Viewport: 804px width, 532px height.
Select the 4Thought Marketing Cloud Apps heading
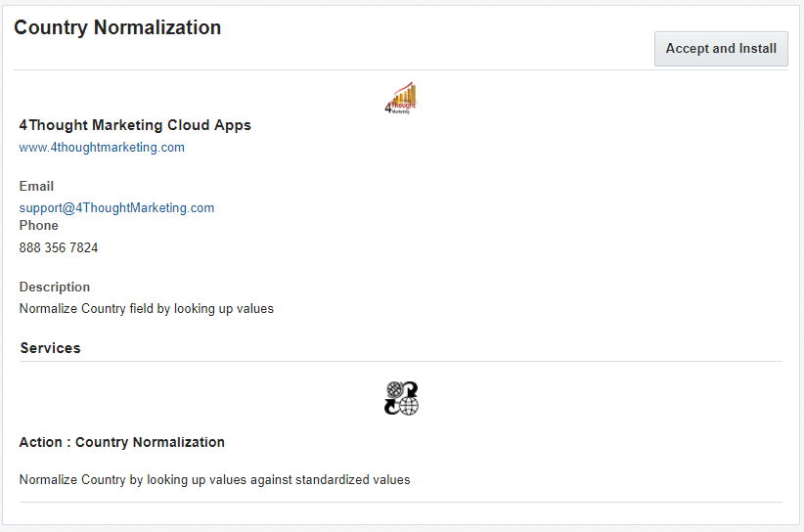click(135, 125)
